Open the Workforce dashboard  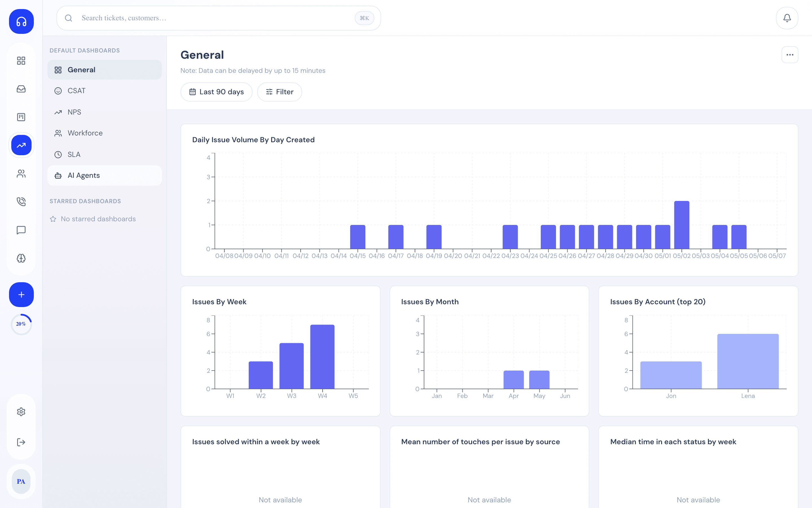coord(104,133)
